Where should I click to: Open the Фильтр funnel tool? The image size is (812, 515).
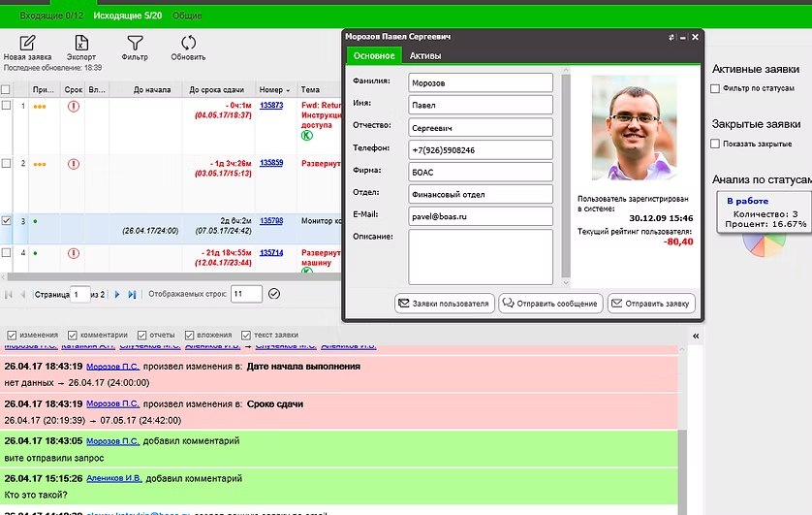point(135,48)
